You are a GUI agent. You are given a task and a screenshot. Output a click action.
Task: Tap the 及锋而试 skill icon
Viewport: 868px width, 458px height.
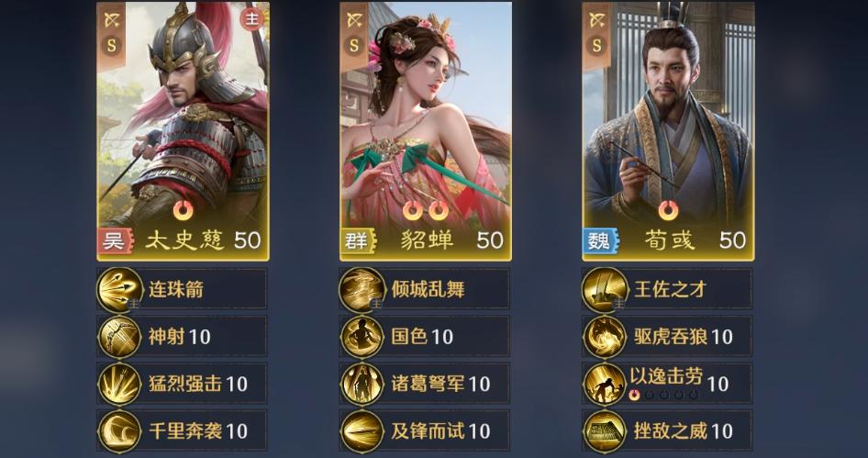(x=362, y=430)
